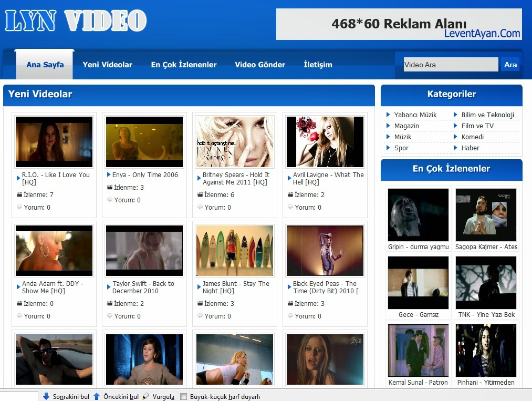Viewport: 532px width, 401px height.
Task: Open James Blunt Stay The Night thumbnail
Action: click(x=234, y=251)
